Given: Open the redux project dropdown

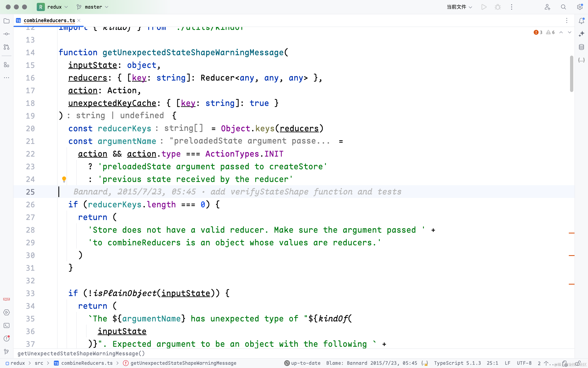Looking at the screenshot, I should [52, 7].
